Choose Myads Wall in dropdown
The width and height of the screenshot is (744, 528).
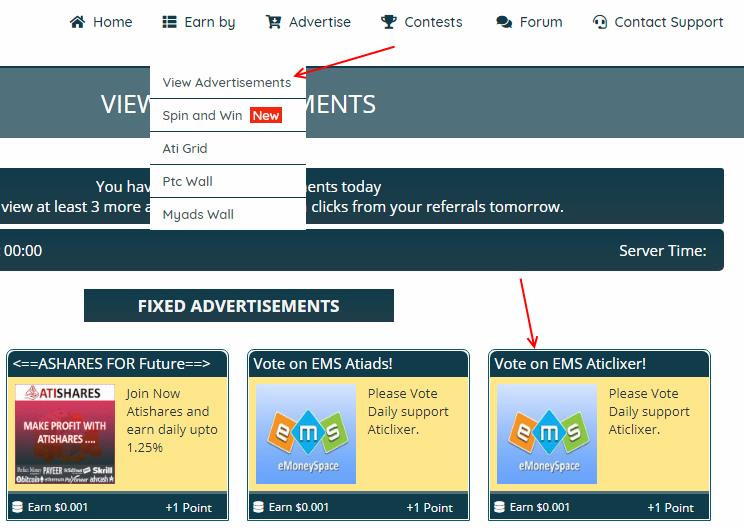point(228,214)
